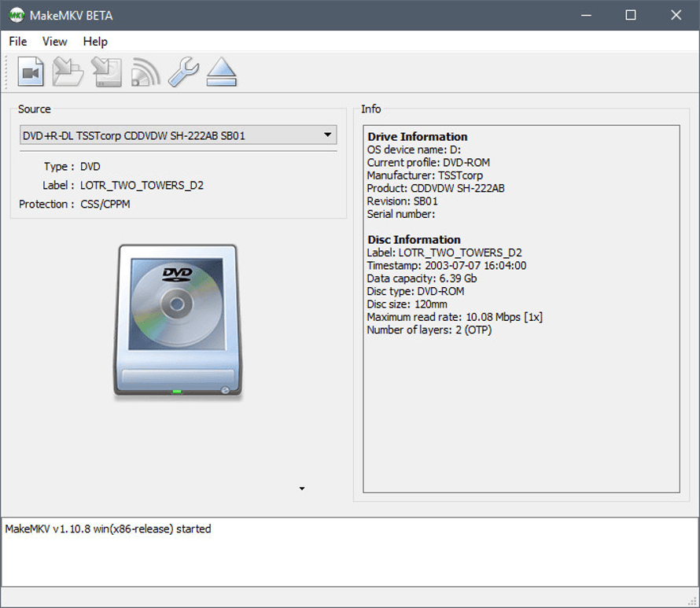Screen dimensions: 700x608
Task: Eject the disc using the toolbar icon
Action: point(221,72)
